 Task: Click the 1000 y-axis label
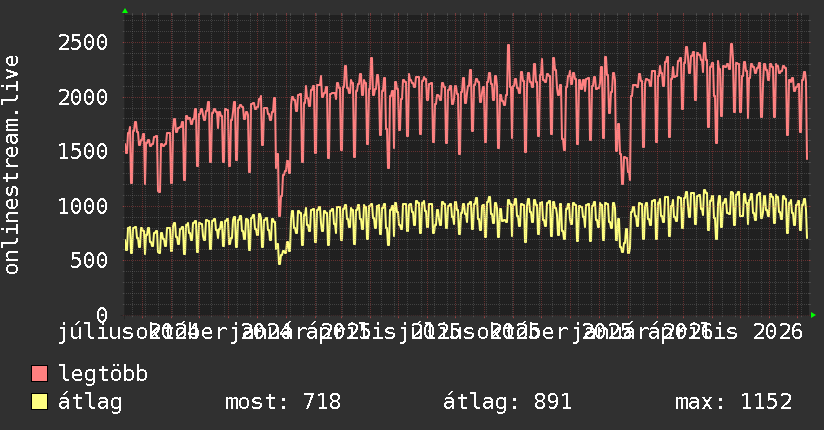click(x=83, y=206)
